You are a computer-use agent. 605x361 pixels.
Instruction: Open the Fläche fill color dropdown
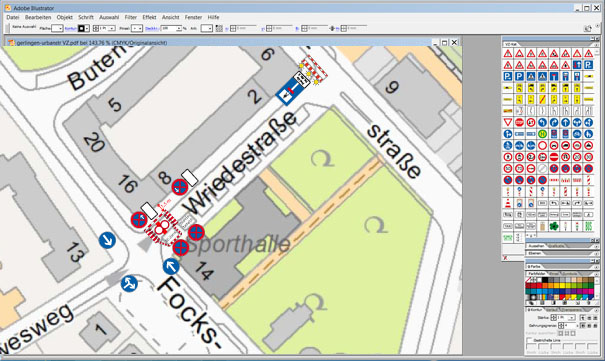[x=57, y=29]
